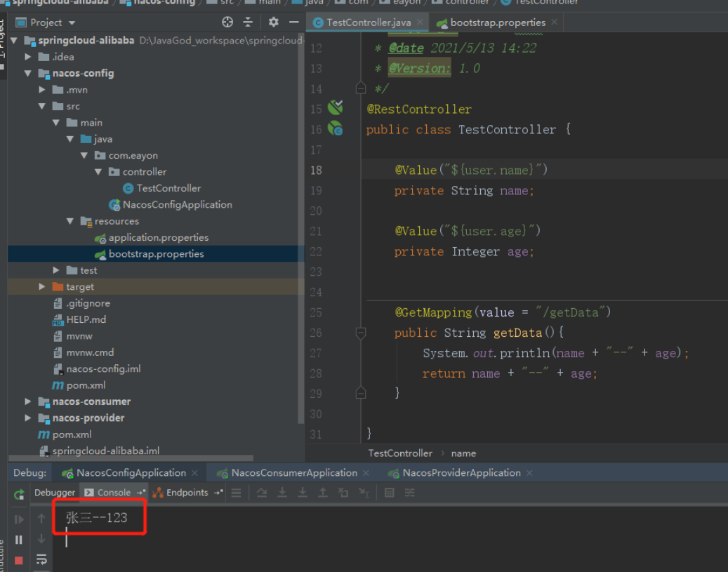The width and height of the screenshot is (728, 572).
Task: Switch to the TestController.java editor tab
Action: coord(369,22)
